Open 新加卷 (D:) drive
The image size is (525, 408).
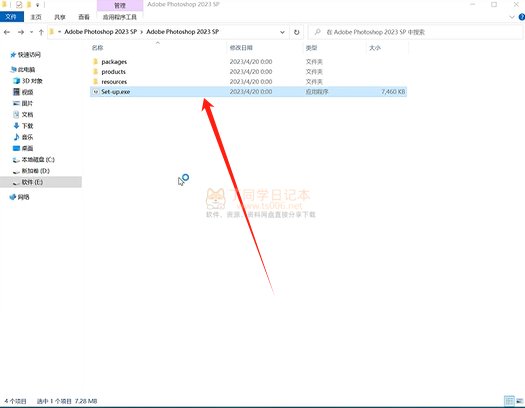tap(35, 171)
